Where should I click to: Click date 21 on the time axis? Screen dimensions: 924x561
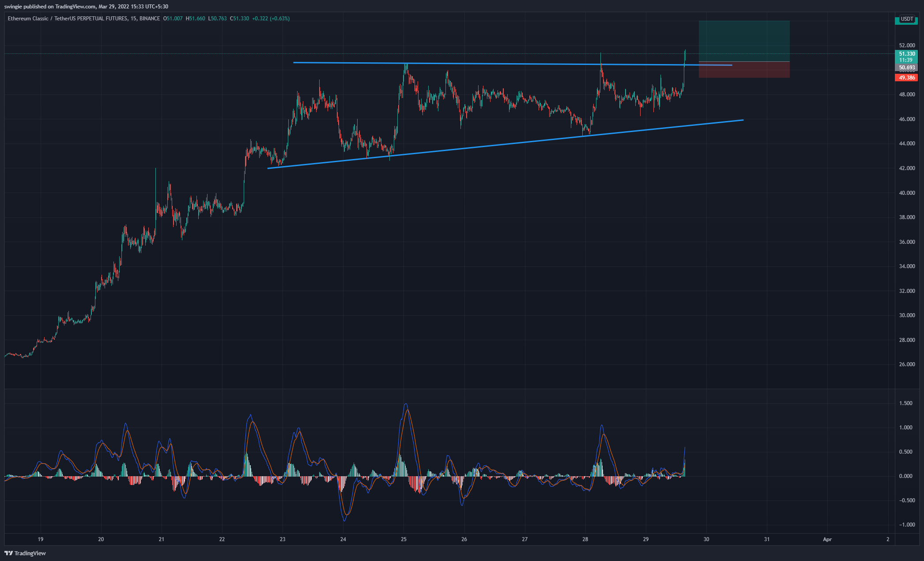[x=162, y=539]
